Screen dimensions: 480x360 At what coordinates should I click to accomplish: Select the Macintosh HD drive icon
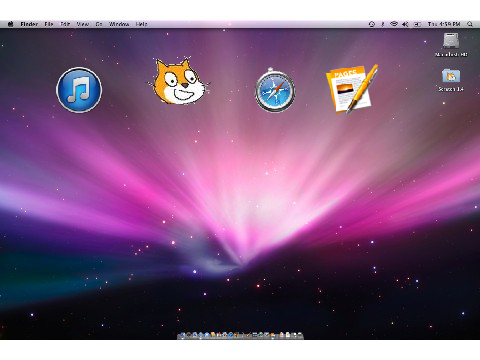click(451, 40)
